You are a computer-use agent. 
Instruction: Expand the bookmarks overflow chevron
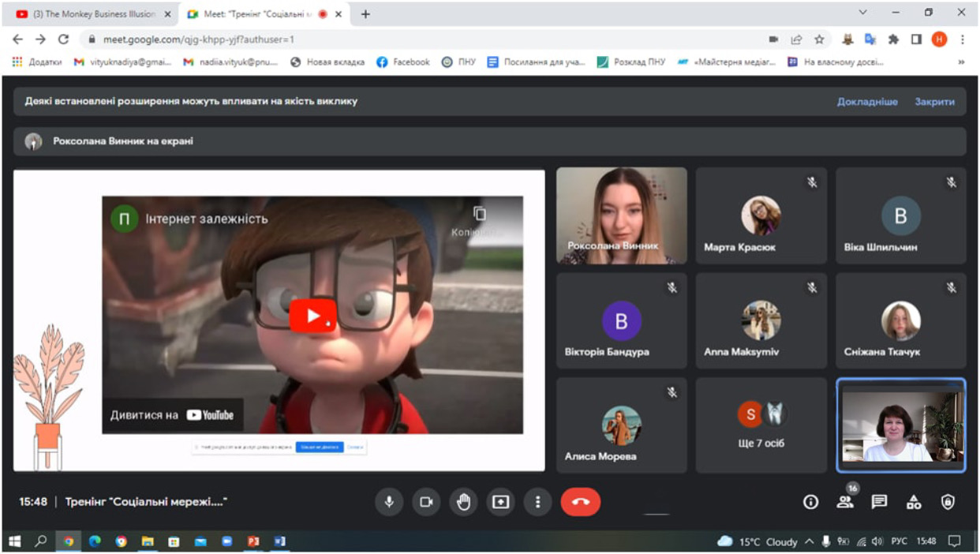(x=961, y=62)
